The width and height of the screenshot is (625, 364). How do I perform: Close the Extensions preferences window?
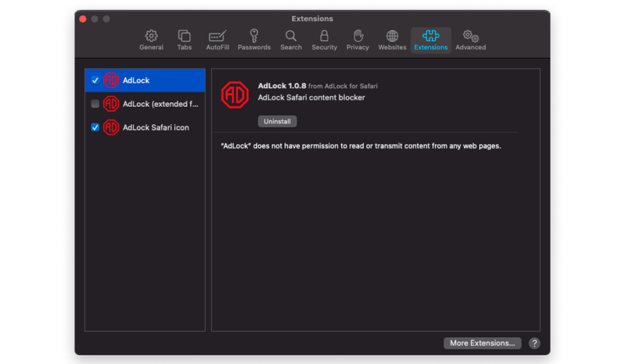(x=83, y=19)
